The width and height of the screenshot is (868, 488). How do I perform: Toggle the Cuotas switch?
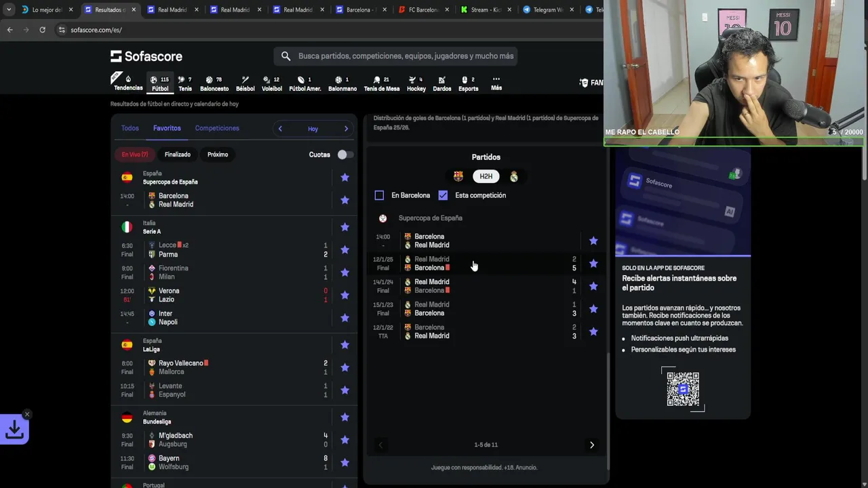point(345,155)
